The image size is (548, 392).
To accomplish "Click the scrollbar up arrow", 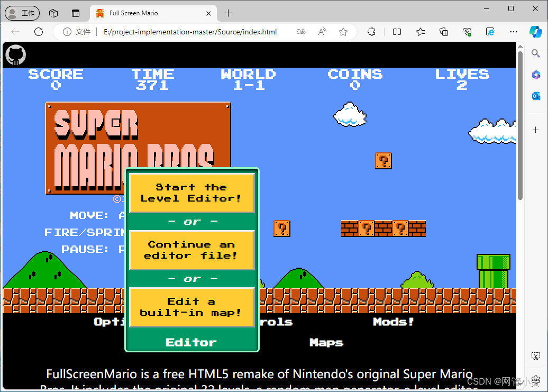I will 520,46.
